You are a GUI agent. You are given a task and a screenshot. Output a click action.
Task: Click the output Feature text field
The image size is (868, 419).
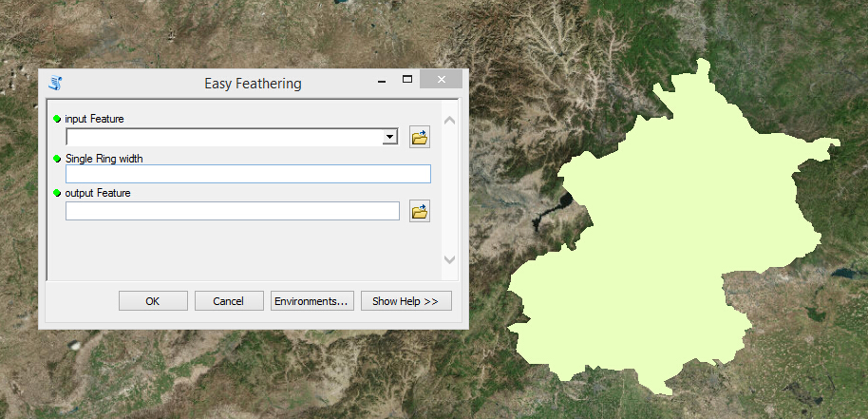233,211
